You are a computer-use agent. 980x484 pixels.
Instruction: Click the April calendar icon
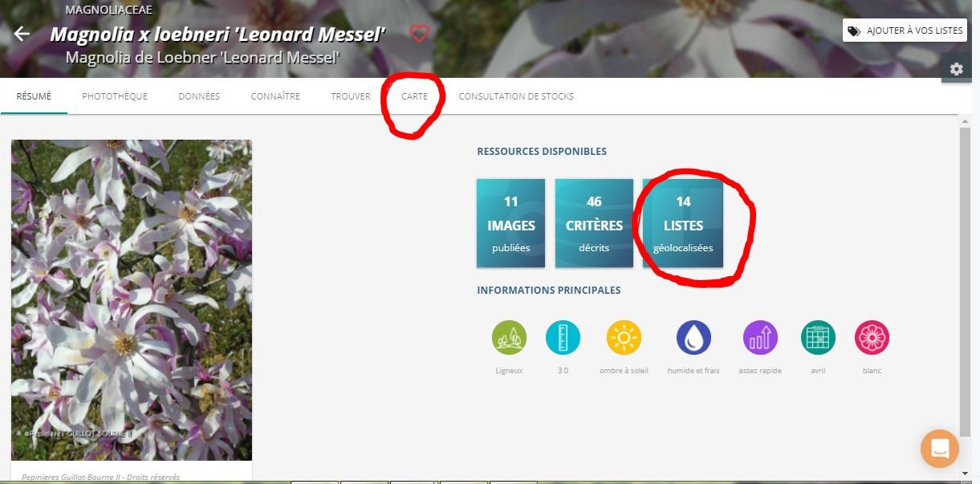click(x=818, y=338)
